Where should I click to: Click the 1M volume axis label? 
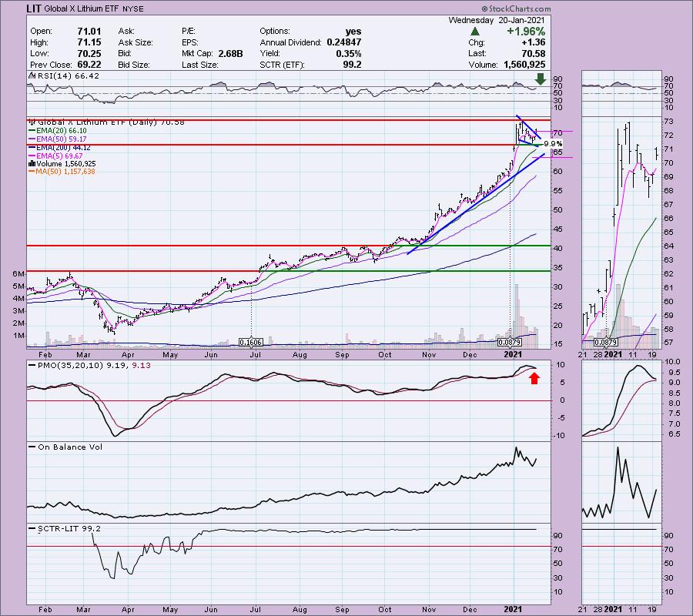tap(19, 336)
